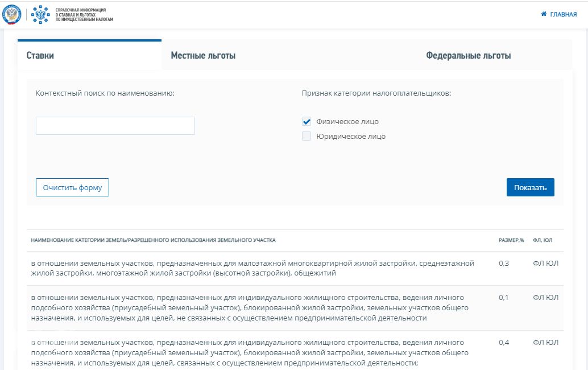This screenshot has width=588, height=370.
Task: Click the 0,1 rate value cell
Action: coord(503,298)
